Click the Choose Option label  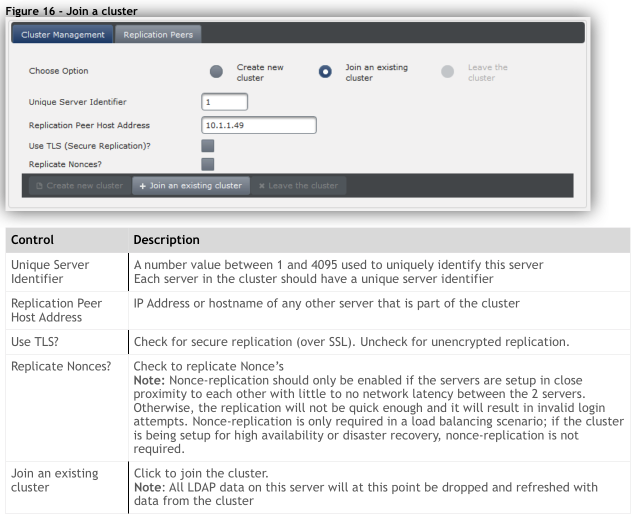58,71
